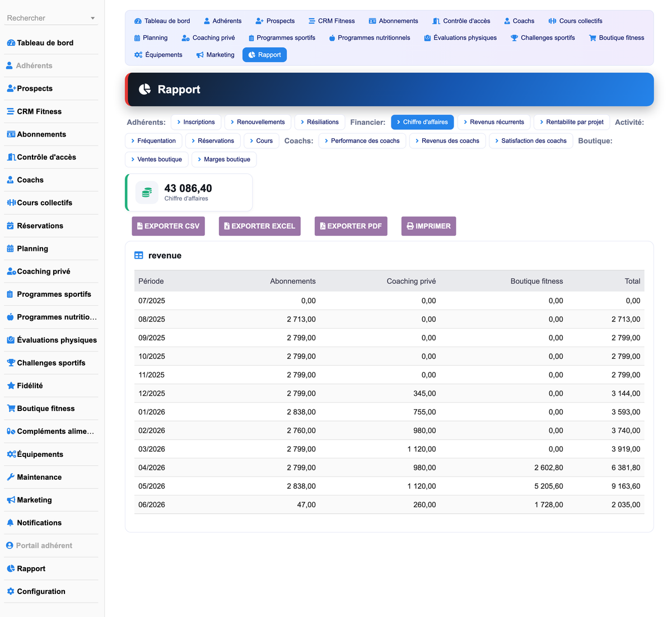Click the 12/2025 period cell
This screenshot has width=672, height=617.
tap(152, 394)
